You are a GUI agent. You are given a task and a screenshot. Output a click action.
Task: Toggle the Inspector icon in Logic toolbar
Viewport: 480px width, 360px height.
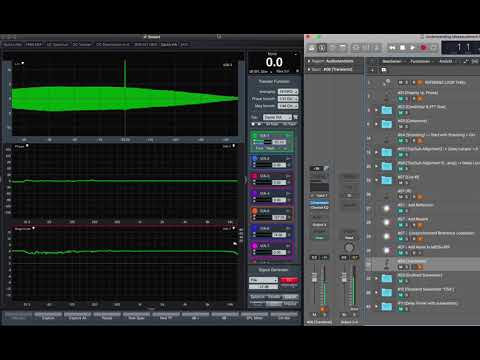pos(322,48)
